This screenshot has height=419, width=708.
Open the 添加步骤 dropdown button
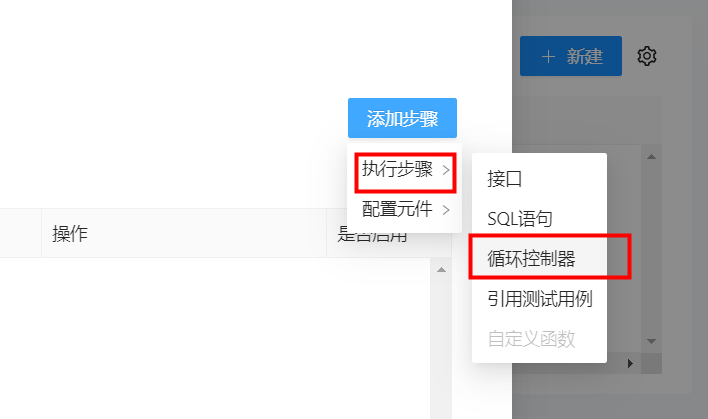point(402,118)
